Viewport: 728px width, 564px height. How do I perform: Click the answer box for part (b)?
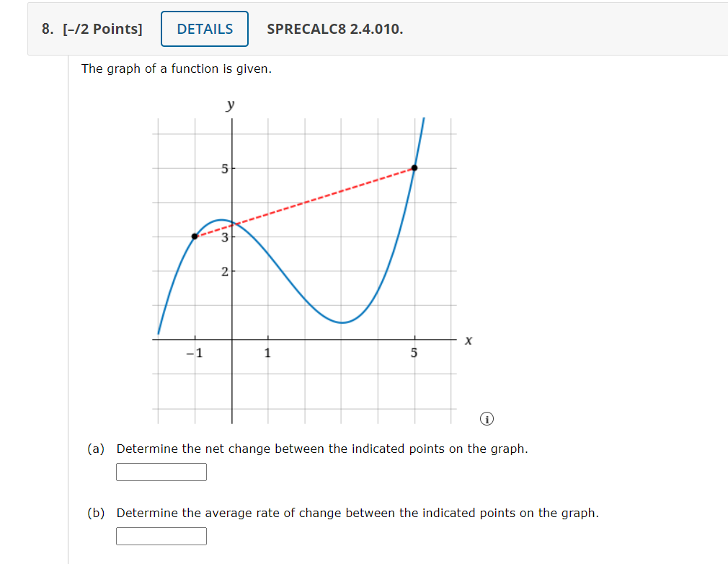[161, 536]
